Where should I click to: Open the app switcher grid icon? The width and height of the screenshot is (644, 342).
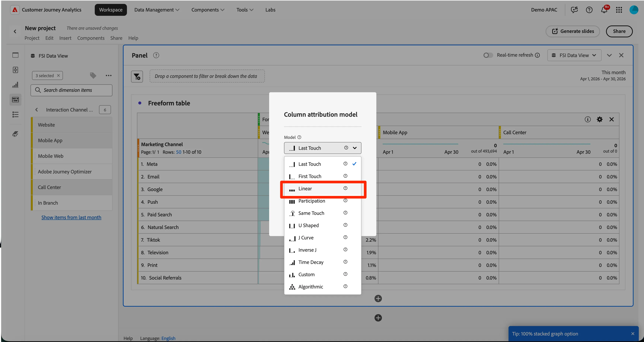[619, 10]
